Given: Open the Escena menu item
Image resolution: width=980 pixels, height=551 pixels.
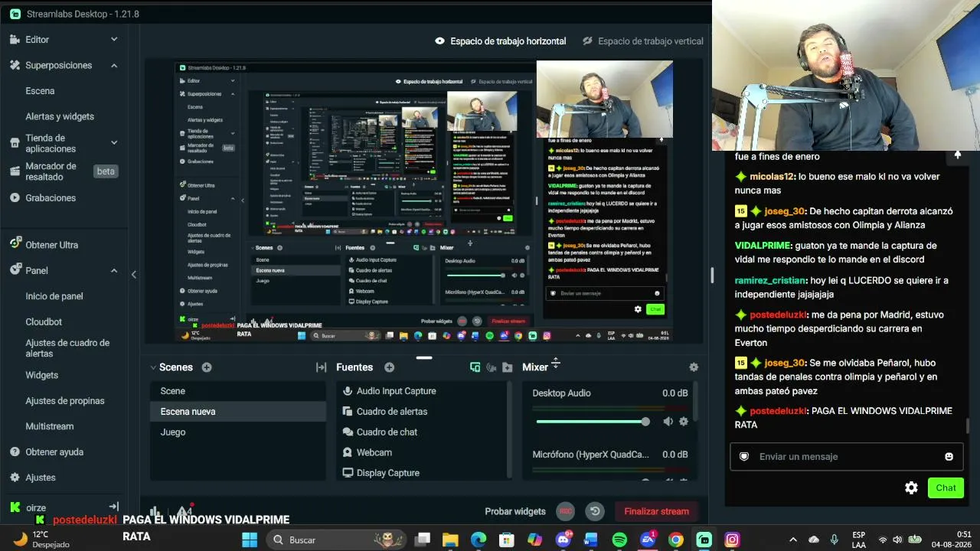Looking at the screenshot, I should pos(40,91).
